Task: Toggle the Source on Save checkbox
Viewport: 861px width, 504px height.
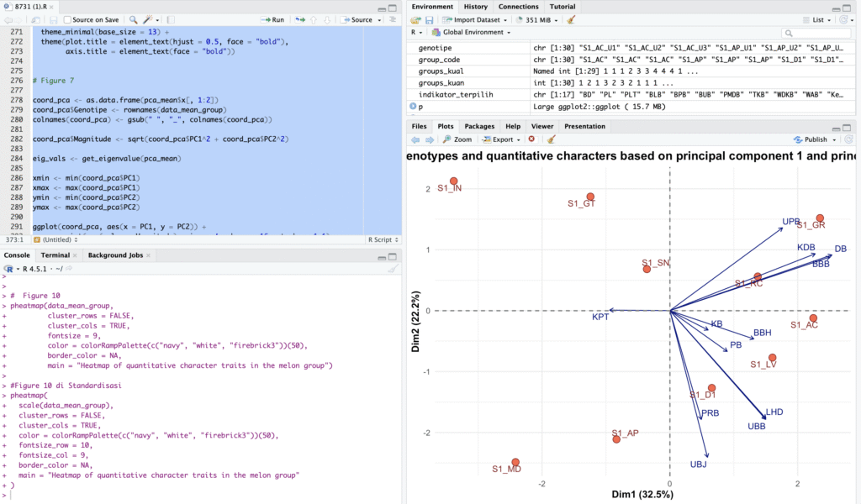Action: 66,19
